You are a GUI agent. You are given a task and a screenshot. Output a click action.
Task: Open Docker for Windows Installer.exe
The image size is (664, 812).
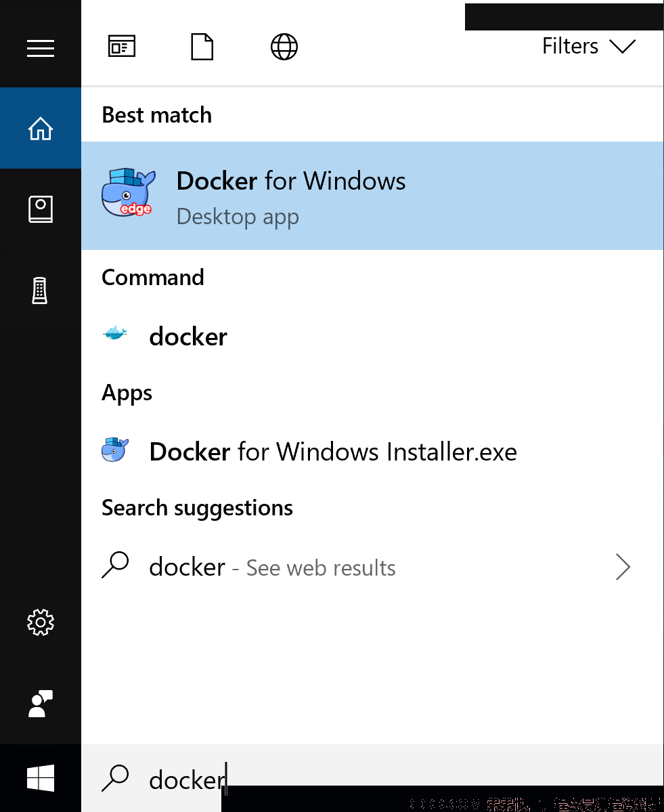373,452
